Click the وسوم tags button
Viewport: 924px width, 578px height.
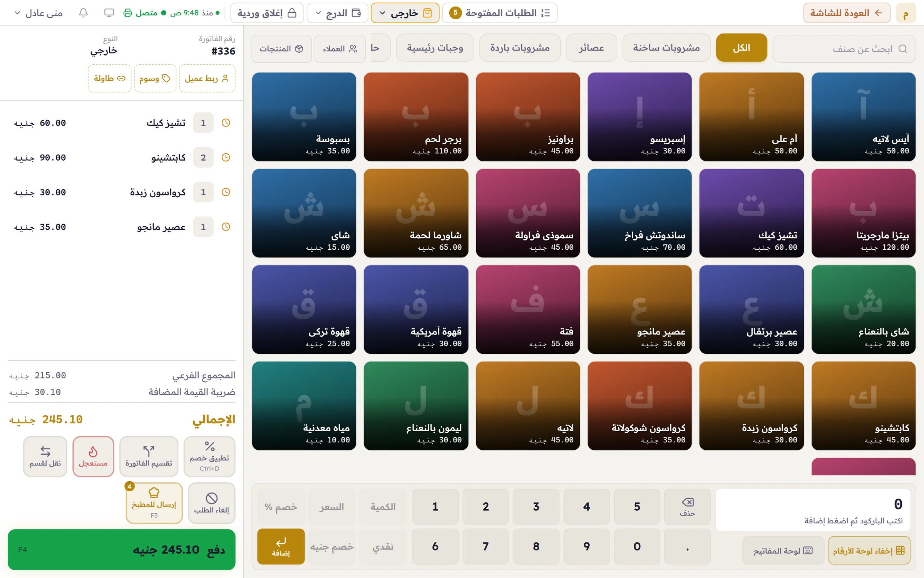155,79
